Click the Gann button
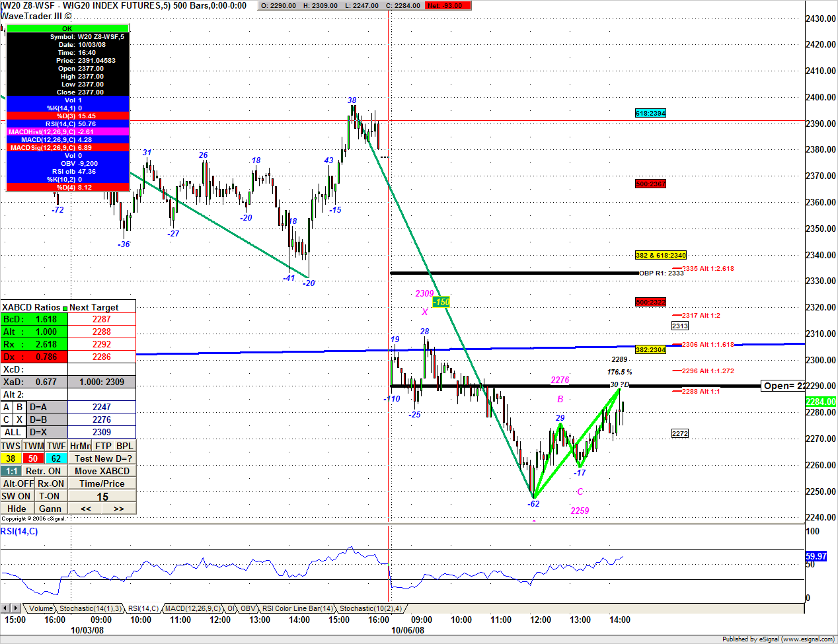Image resolution: width=838 pixels, height=644 pixels. coord(50,509)
